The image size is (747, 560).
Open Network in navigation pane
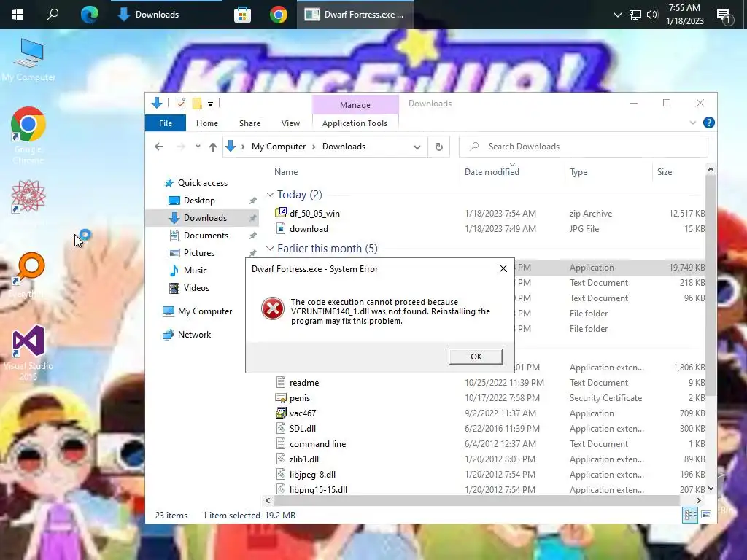[x=194, y=334]
